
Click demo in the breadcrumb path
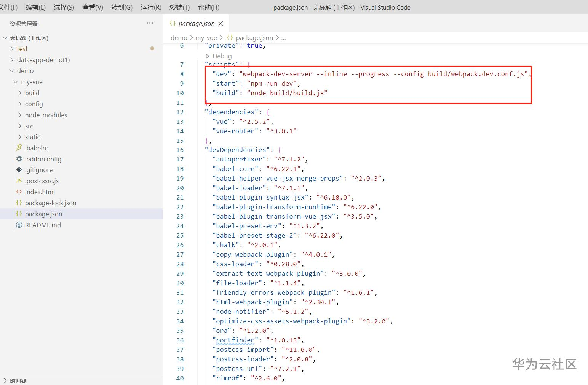(179, 38)
